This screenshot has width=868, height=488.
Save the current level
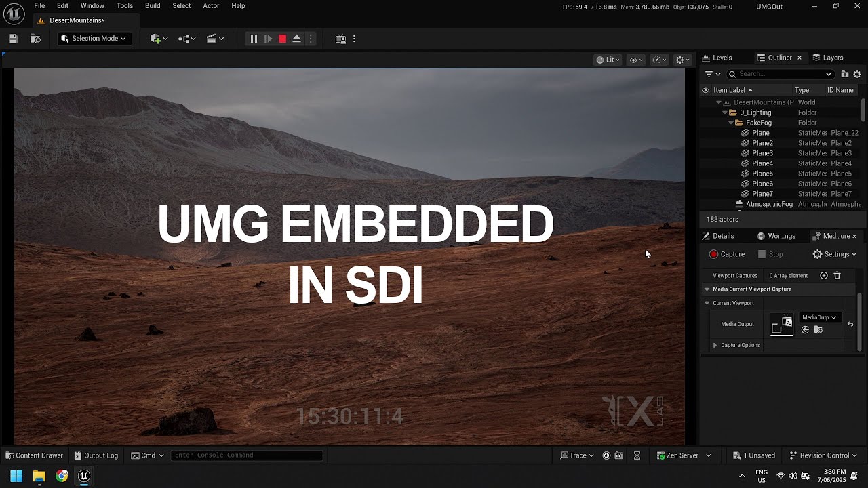pyautogui.click(x=13, y=39)
